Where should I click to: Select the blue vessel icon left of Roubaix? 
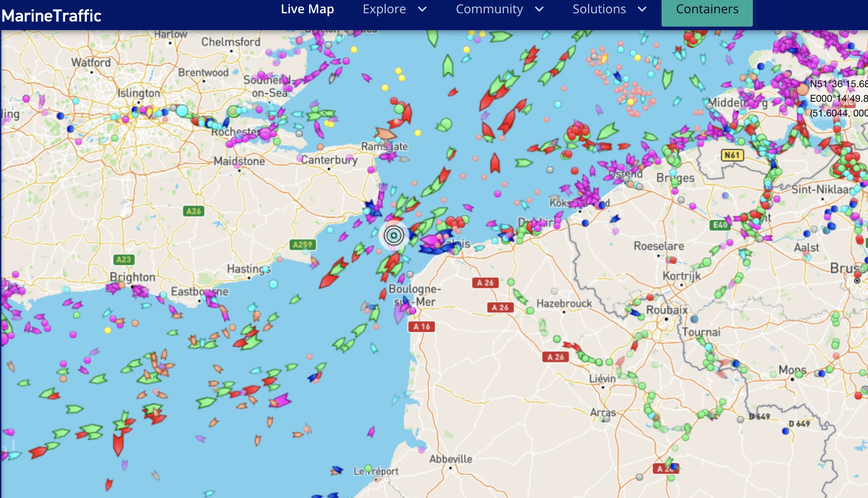tap(635, 313)
